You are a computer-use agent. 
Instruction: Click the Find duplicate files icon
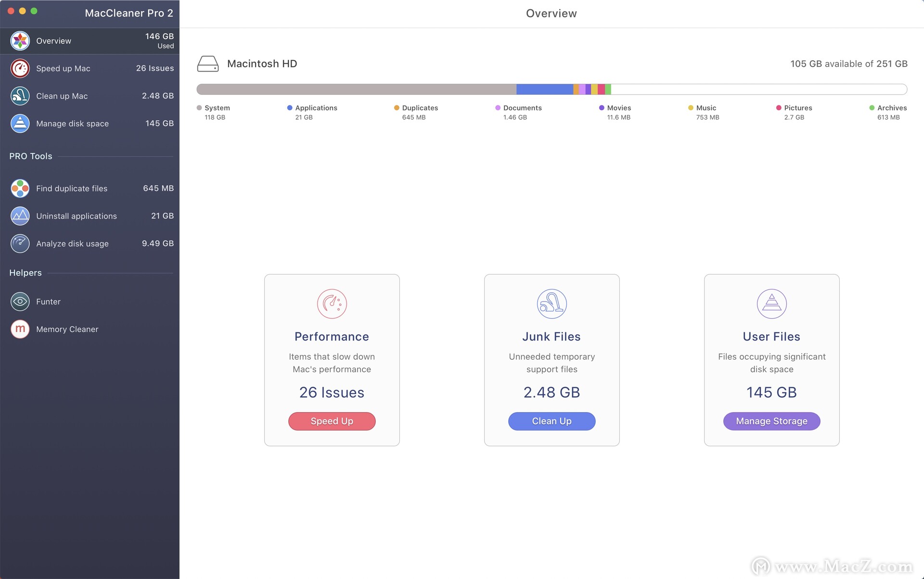click(20, 188)
